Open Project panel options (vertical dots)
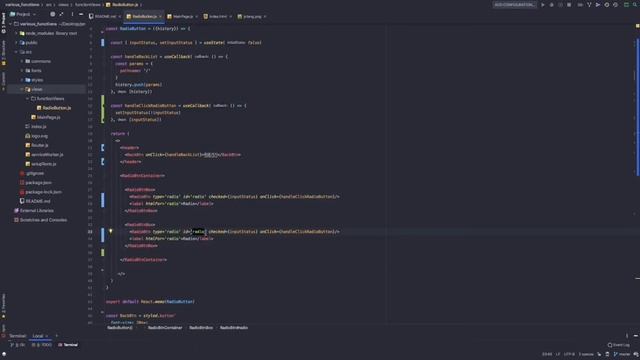 click(x=72, y=14)
